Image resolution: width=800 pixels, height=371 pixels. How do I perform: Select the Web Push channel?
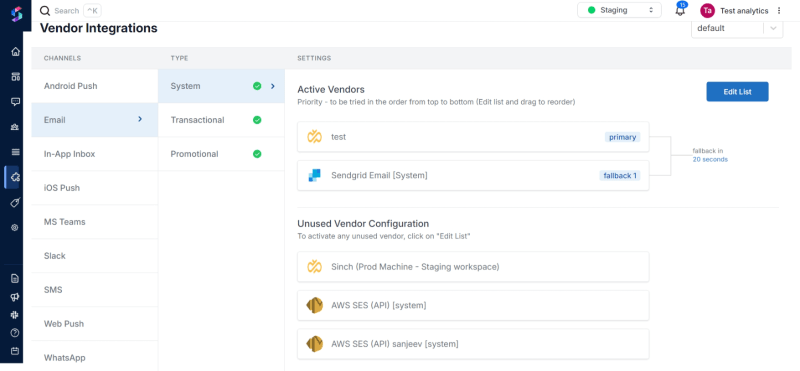click(95, 324)
